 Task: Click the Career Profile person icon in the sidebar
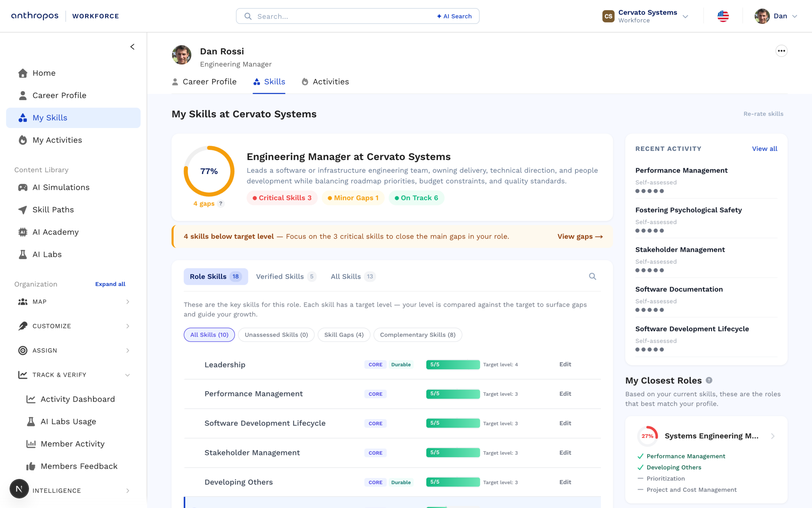point(23,96)
